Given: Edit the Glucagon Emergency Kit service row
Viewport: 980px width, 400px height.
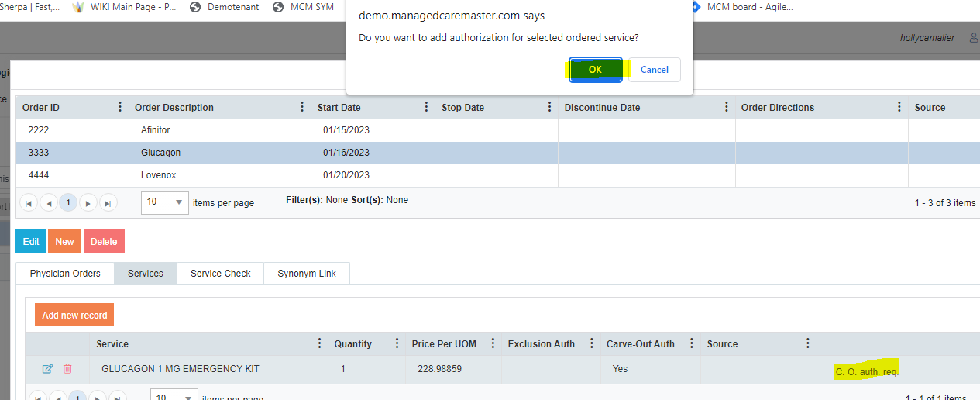Looking at the screenshot, I should tap(47, 369).
